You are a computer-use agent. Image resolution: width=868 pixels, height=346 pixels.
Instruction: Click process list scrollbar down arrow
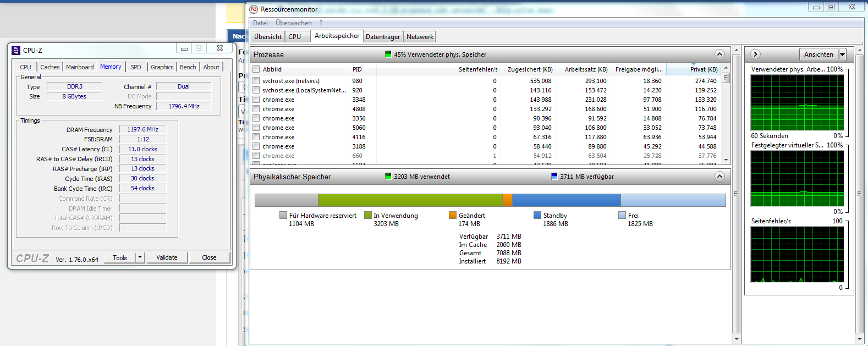(726, 160)
